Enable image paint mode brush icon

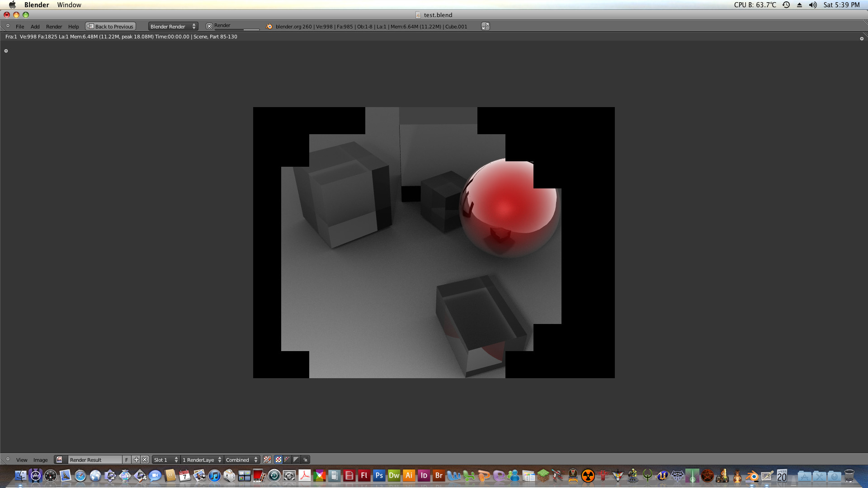coord(268,460)
